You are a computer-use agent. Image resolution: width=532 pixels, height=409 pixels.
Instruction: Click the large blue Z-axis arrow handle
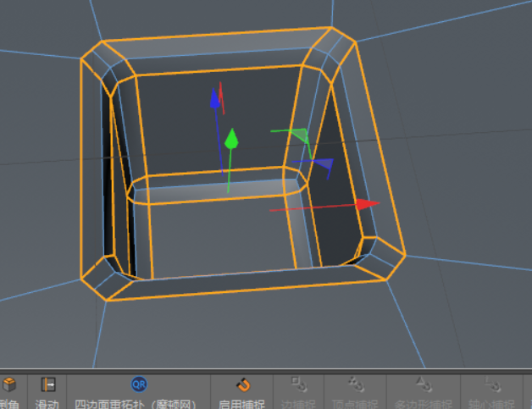pos(214,98)
